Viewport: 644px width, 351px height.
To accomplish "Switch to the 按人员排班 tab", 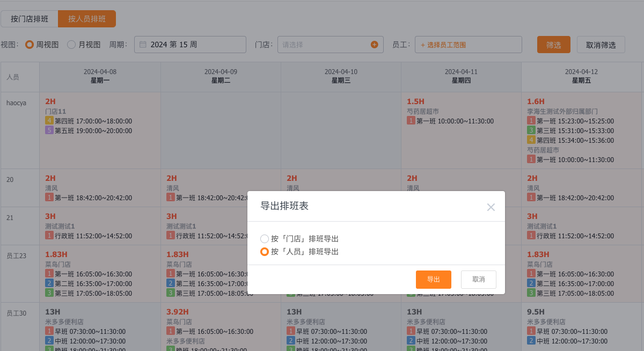I will coord(86,18).
